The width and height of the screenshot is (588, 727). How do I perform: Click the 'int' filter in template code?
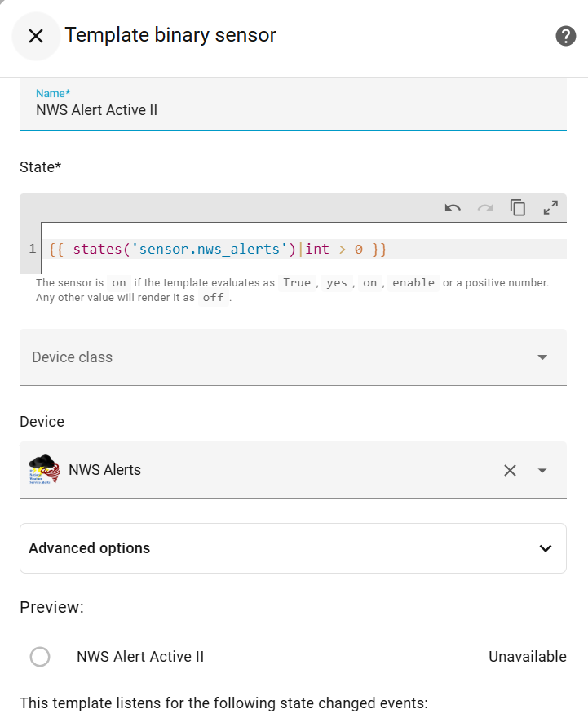pos(317,249)
